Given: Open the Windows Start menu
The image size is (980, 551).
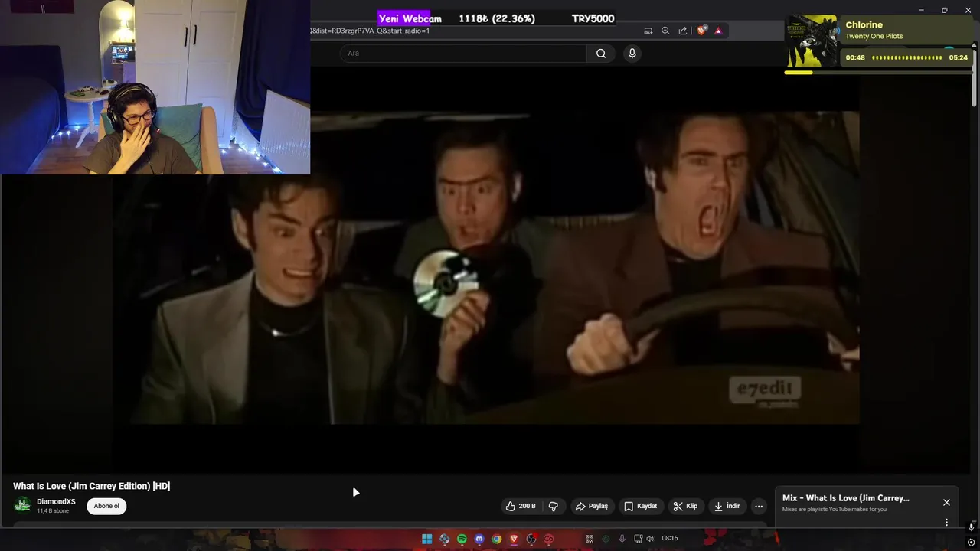Looking at the screenshot, I should (x=426, y=539).
